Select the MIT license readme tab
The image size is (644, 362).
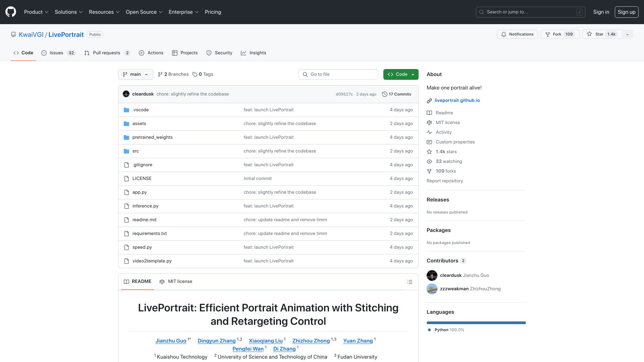176,282
